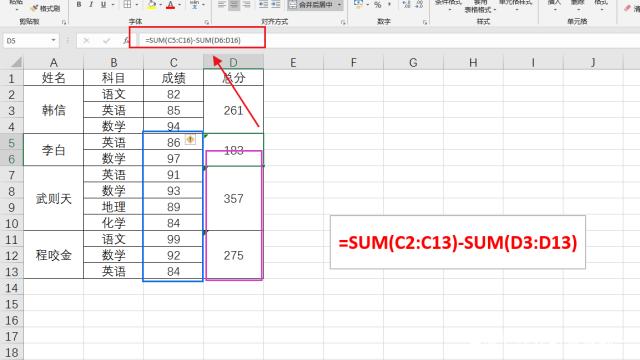Screen dimensions: 640x360
Task: Click the Merge & Center (合并后居中) button
Action: coord(312,4)
